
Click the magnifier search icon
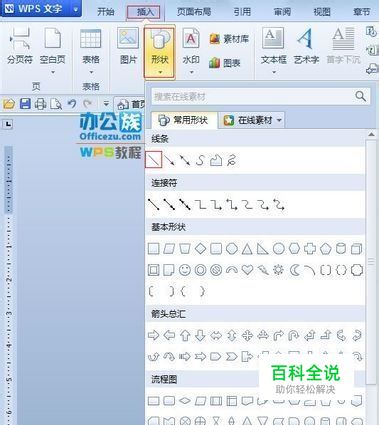click(x=361, y=96)
